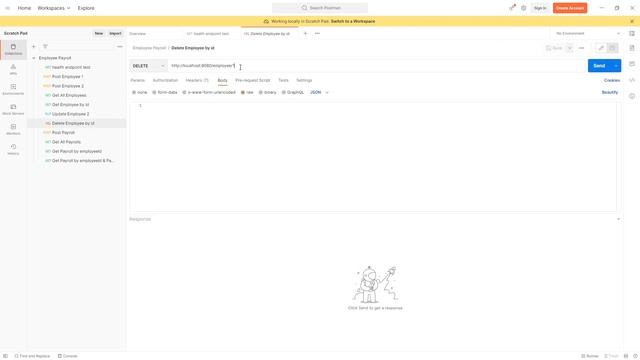Click the Sign In button
640x360 pixels.
coord(540,8)
